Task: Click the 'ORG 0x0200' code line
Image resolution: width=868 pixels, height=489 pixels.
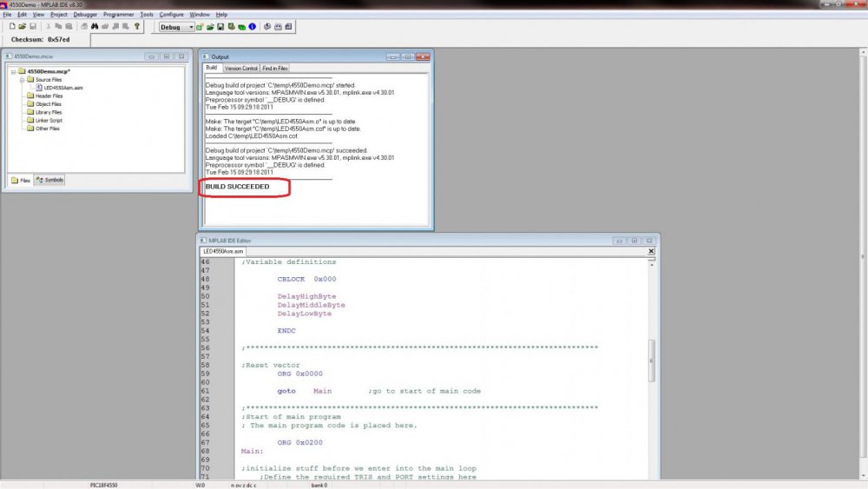Action: point(300,442)
